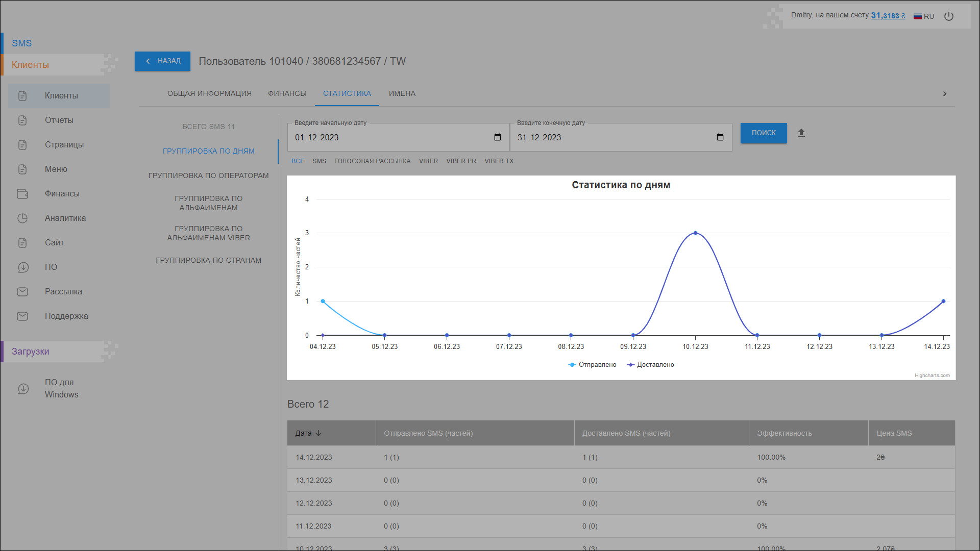The width and height of the screenshot is (980, 551).
Task: Click the Finances wallet icon in sidebar
Action: 22,194
